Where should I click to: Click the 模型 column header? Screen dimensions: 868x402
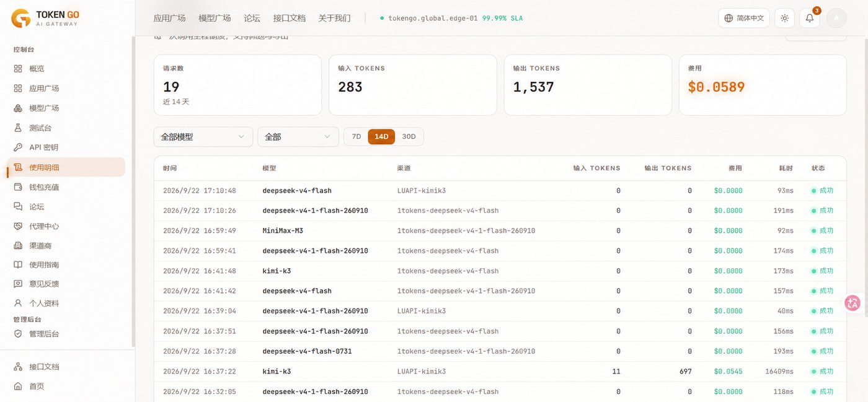tap(270, 168)
